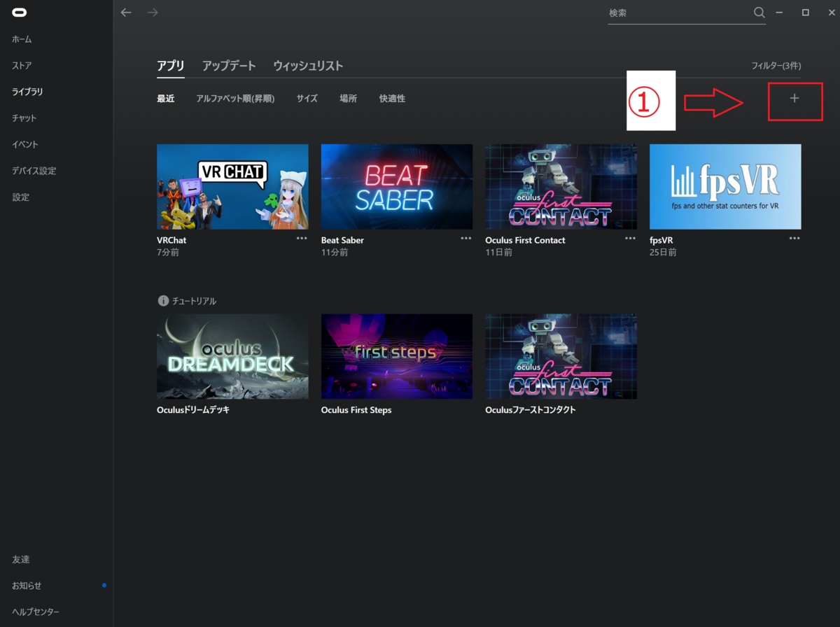Open ヘルプセンター link
This screenshot has height=627, width=840.
[36, 612]
